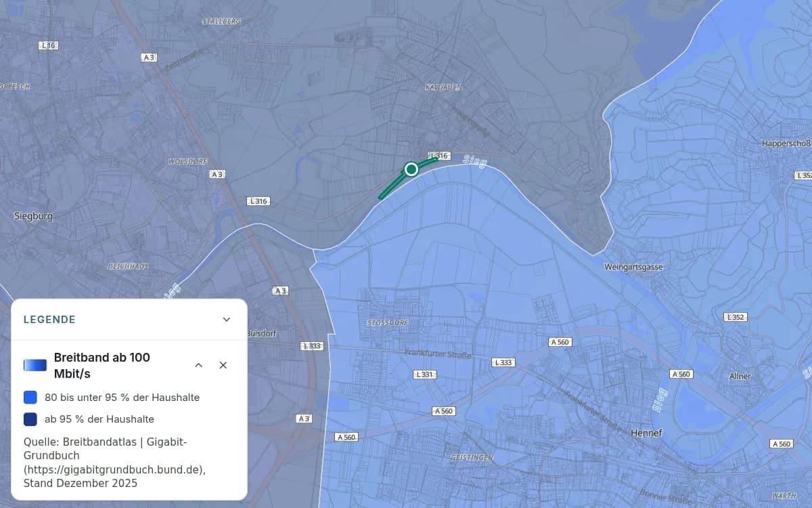The width and height of the screenshot is (812, 508).
Task: Click the Weingartsgasse label on the map
Action: coord(633,268)
